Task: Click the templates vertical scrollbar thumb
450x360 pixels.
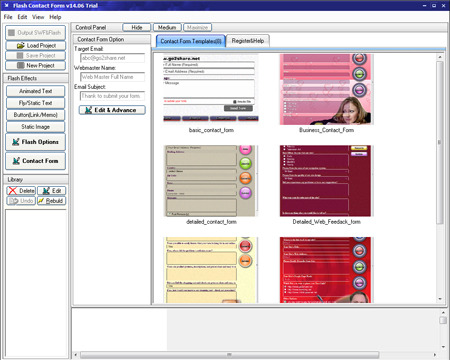Action: (x=440, y=143)
